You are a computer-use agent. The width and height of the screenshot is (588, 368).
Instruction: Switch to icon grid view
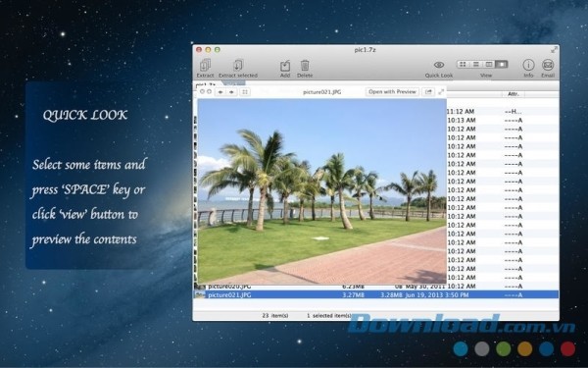463,64
